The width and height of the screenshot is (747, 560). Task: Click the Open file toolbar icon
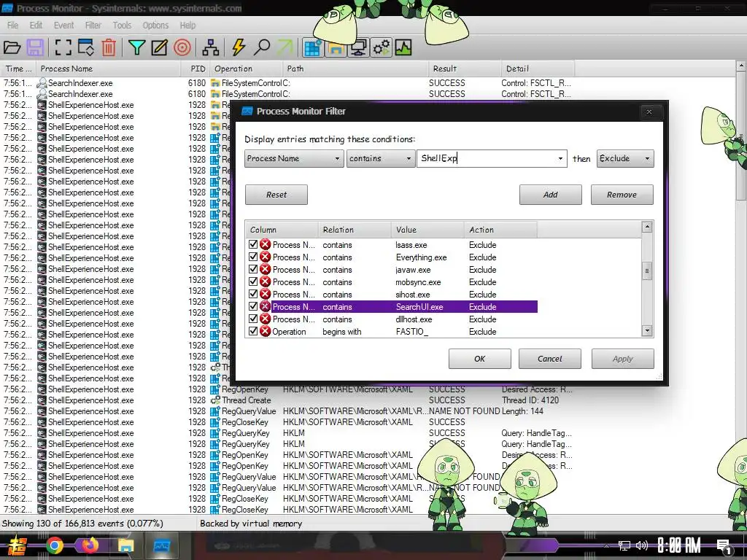[x=12, y=47]
